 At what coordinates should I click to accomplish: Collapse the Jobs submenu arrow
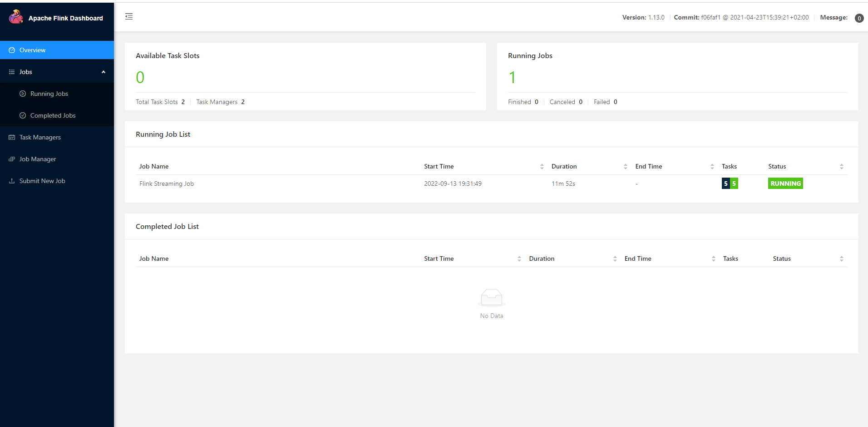click(104, 72)
